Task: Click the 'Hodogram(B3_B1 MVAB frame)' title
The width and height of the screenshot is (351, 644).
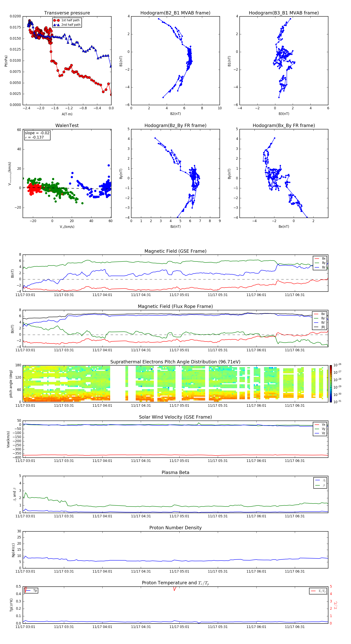Action: (284, 13)
